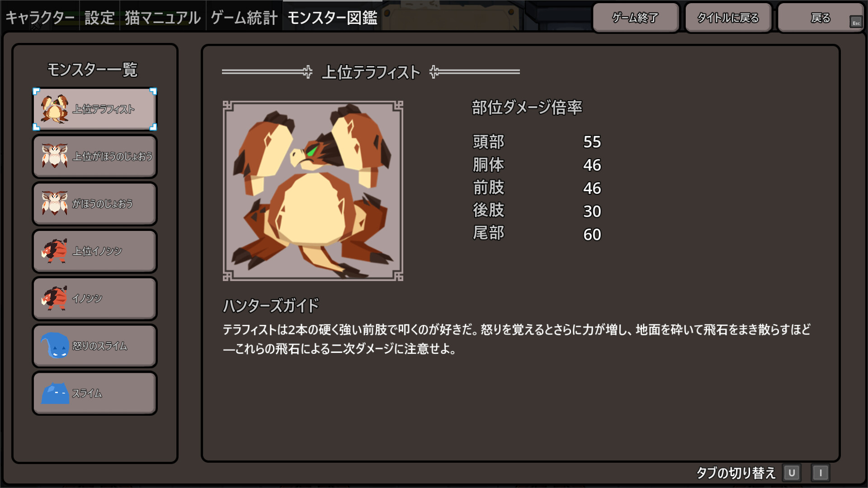This screenshot has height=488, width=868.
Task: Click the U key tab-switch icon
Action: pyautogui.click(x=792, y=473)
